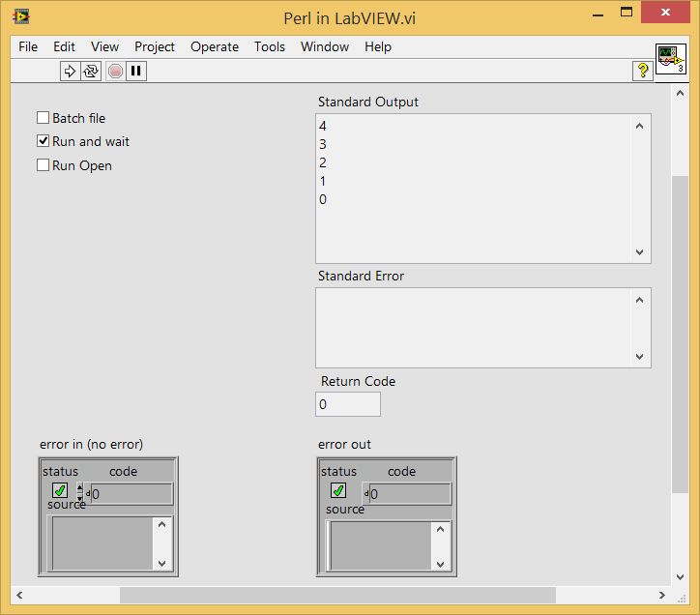The width and height of the screenshot is (700, 615).
Task: Click the Run arrow button
Action: tap(70, 71)
